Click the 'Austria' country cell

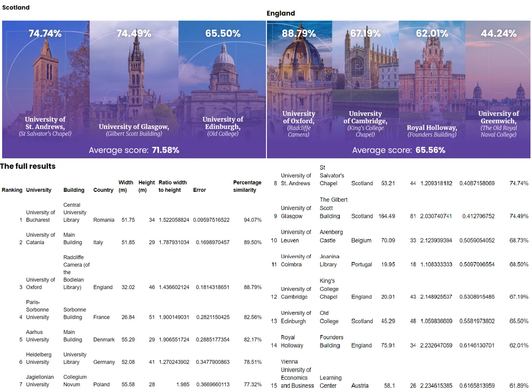pos(360,386)
